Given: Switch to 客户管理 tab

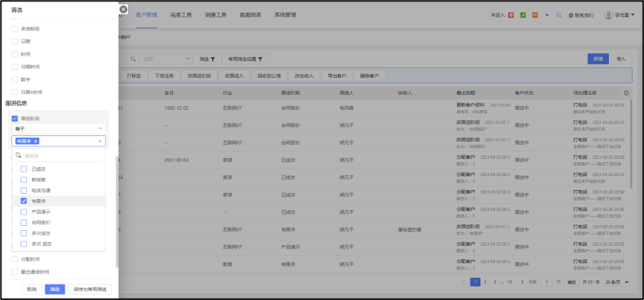Looking at the screenshot, I should pyautogui.click(x=146, y=15).
